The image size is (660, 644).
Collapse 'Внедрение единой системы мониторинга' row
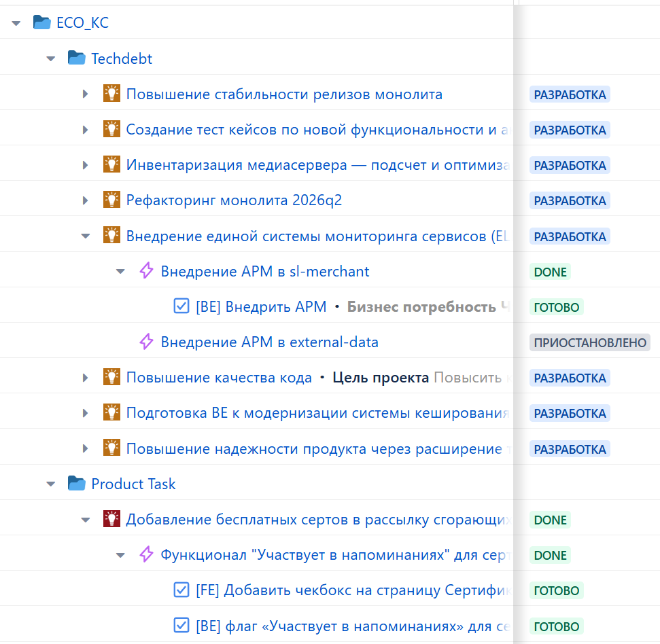[x=86, y=236]
